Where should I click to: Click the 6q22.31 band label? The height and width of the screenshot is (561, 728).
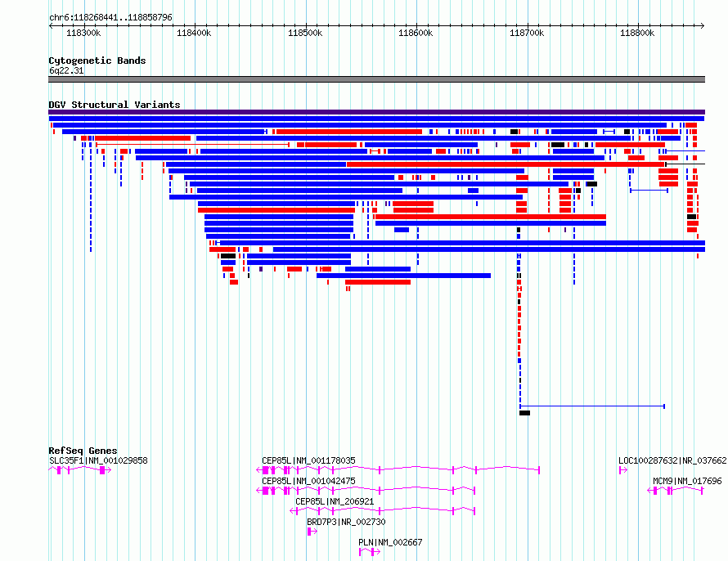[66, 70]
